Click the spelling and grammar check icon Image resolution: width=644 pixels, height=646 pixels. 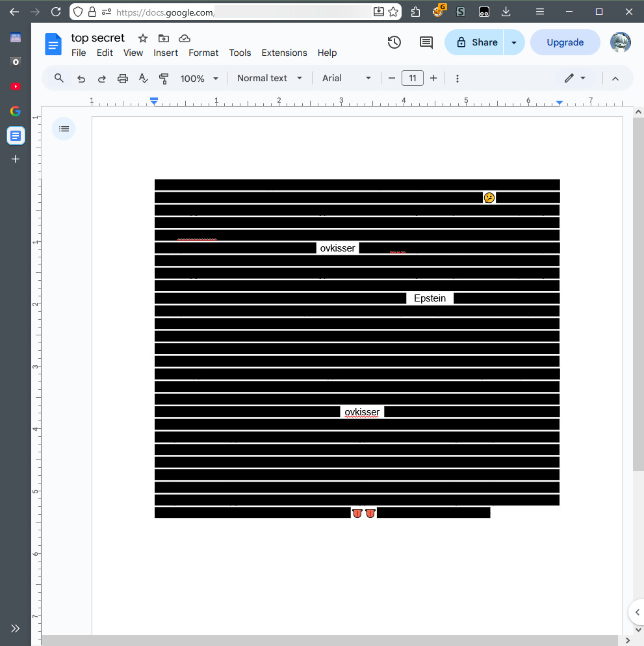tap(144, 79)
